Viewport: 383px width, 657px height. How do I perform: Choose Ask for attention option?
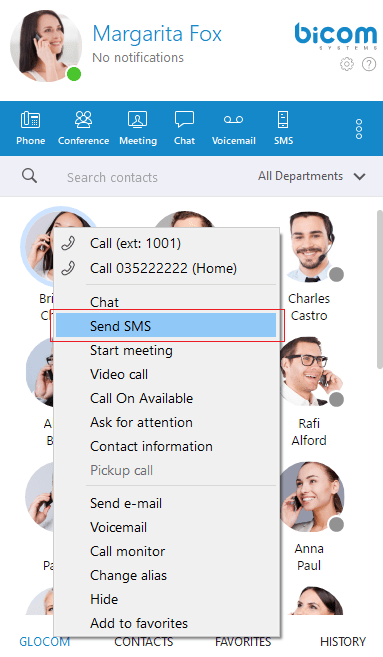pos(167,422)
